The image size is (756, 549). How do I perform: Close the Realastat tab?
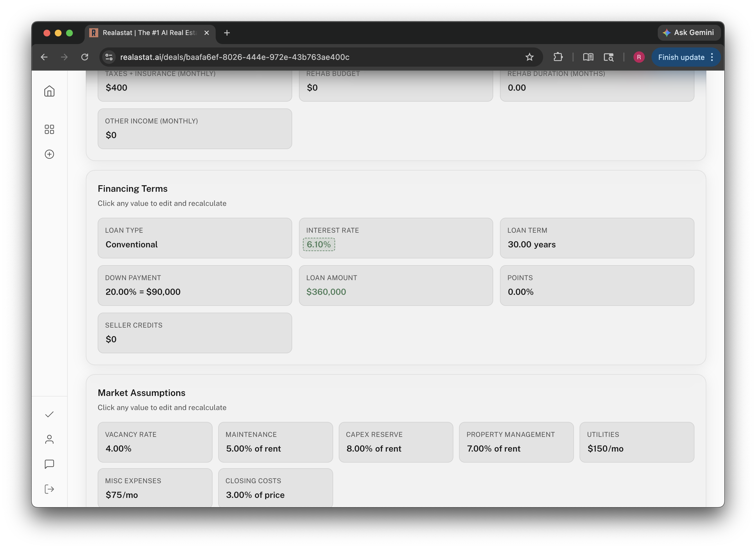pos(207,33)
